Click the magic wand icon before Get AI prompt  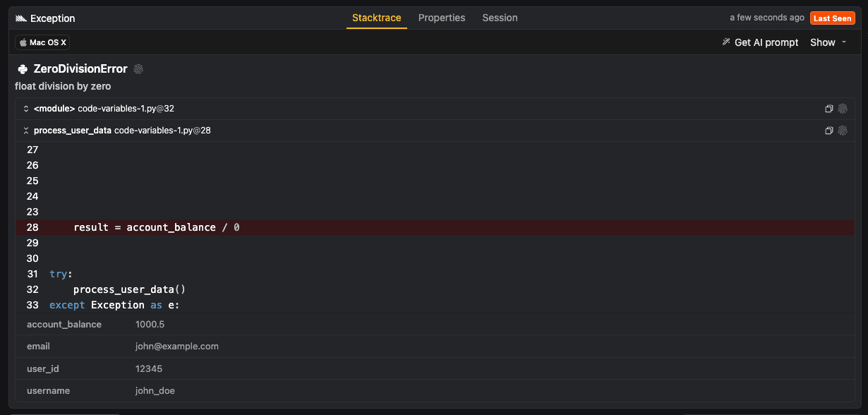[x=726, y=42]
